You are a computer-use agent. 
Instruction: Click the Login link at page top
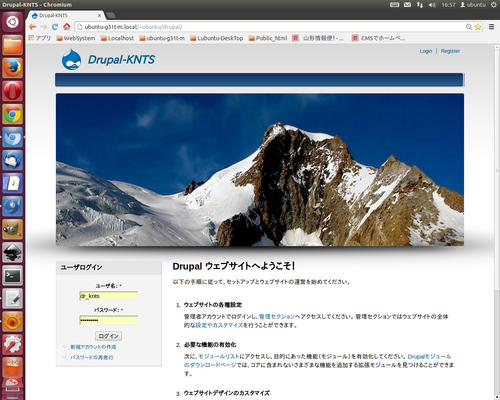[426, 51]
